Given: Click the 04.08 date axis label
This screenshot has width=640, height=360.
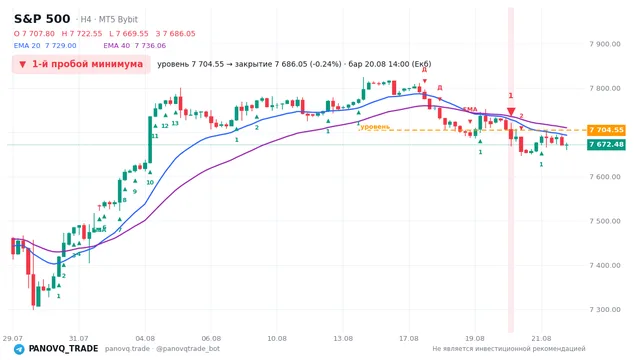Looking at the screenshot, I should [x=145, y=338].
